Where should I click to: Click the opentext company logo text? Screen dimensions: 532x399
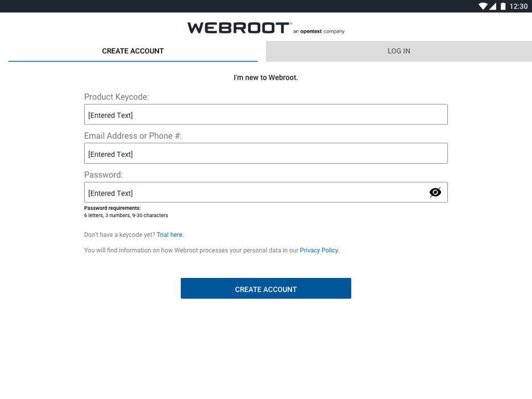pyautogui.click(x=319, y=32)
